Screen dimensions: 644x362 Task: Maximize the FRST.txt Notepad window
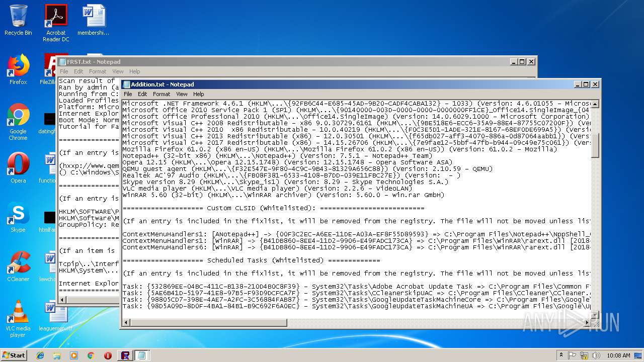click(x=522, y=62)
